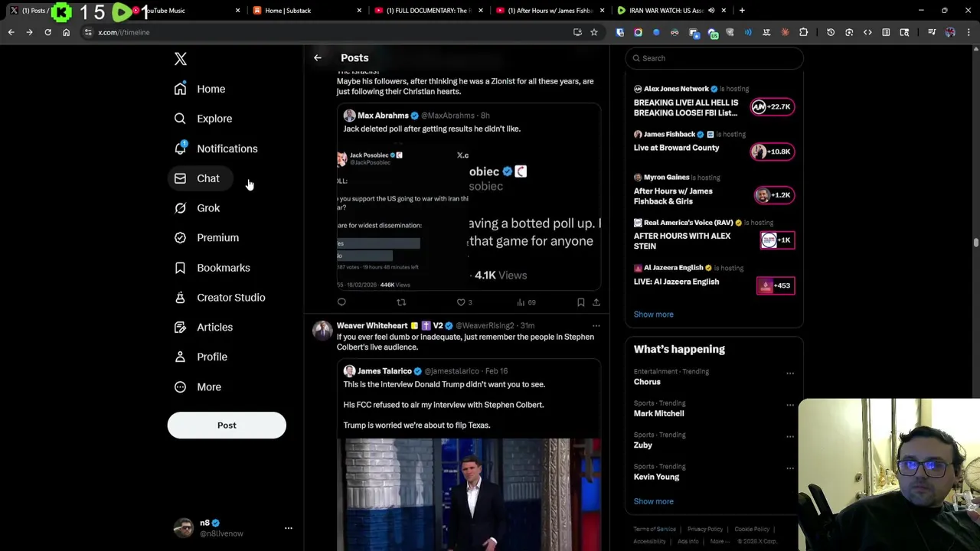980x551 pixels.
Task: Open more options for Chorus trend
Action: [789, 373]
